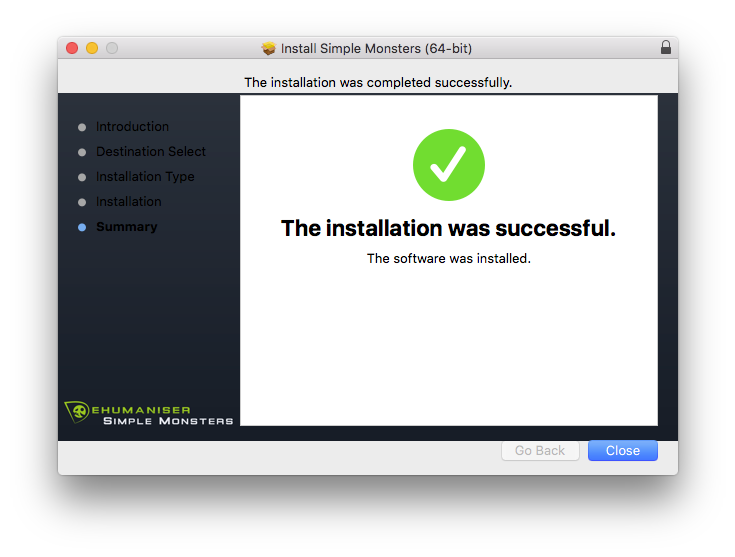Screen dimensions: 735x557
Task: Click the lock icon in title bar
Action: pyautogui.click(x=666, y=47)
